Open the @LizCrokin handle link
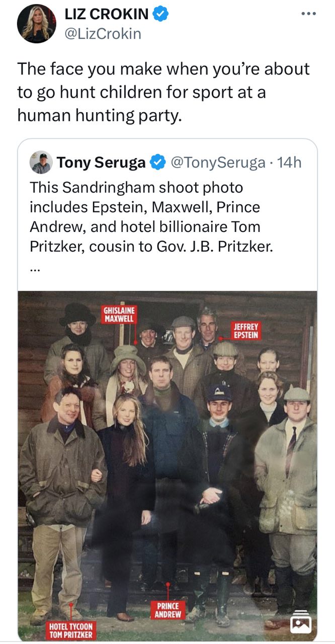The height and width of the screenshot is (644, 335). click(x=103, y=34)
